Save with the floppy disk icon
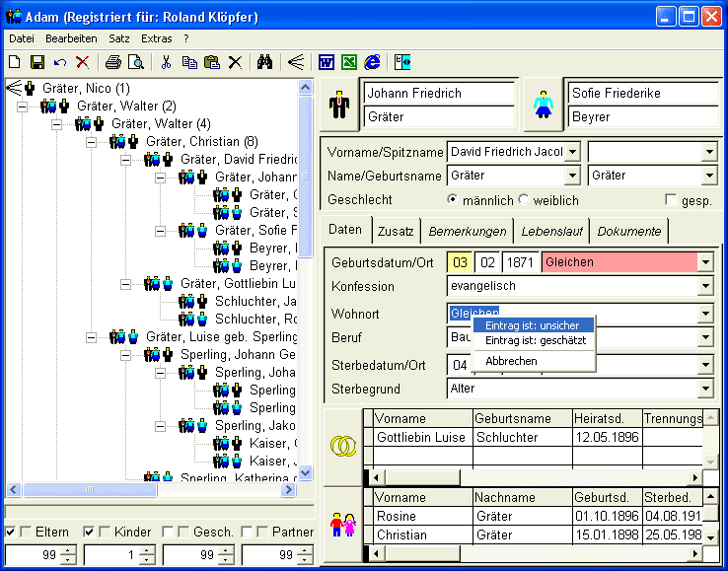 (x=37, y=62)
